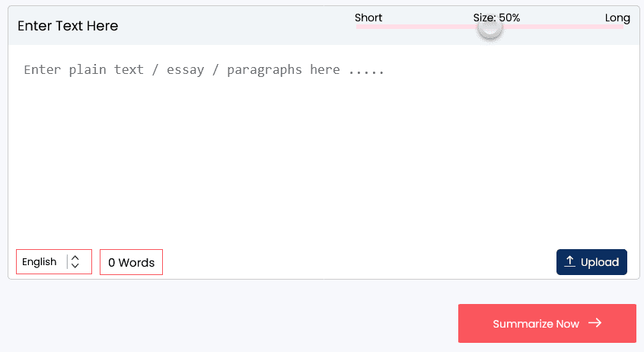Click the right arrow icon on Summarize Now
Image resolution: width=644 pixels, height=352 pixels.
[x=595, y=323]
